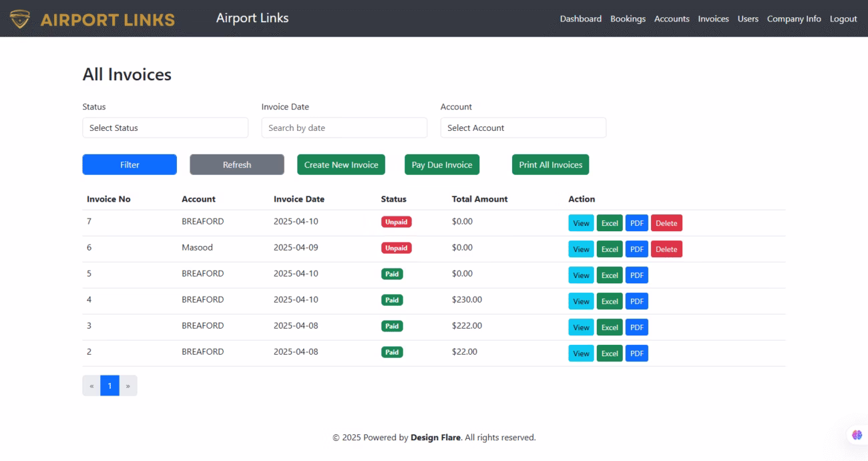Export invoice 4 to Excel

[609, 301]
